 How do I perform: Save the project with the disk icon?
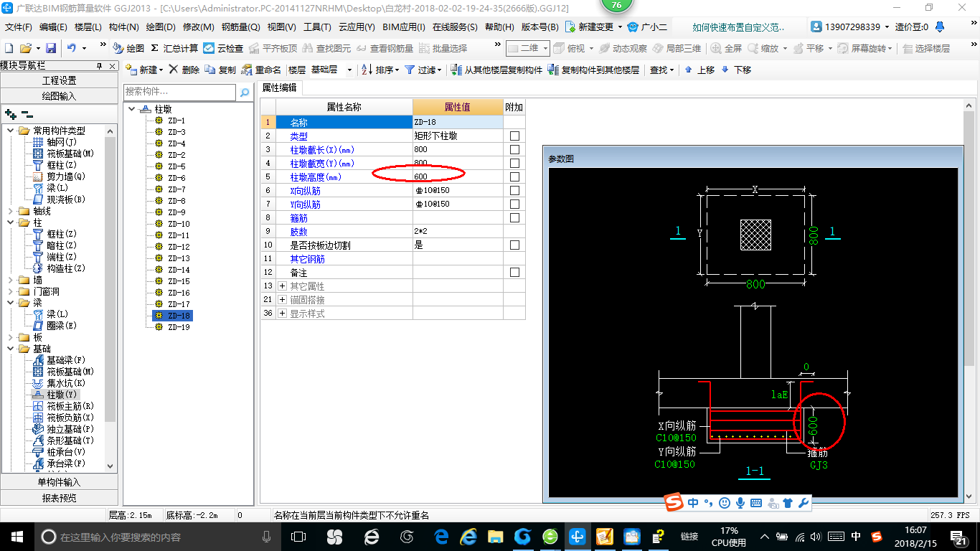pyautogui.click(x=51, y=48)
